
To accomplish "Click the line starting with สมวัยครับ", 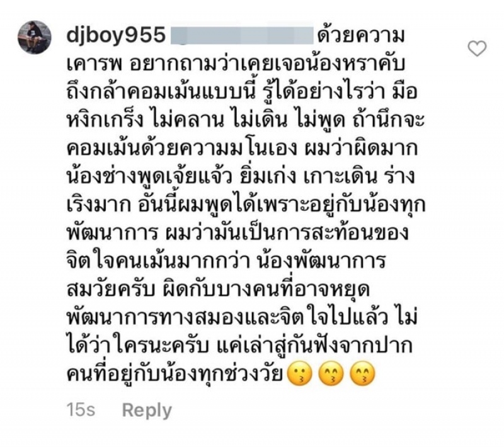I will point(217,290).
